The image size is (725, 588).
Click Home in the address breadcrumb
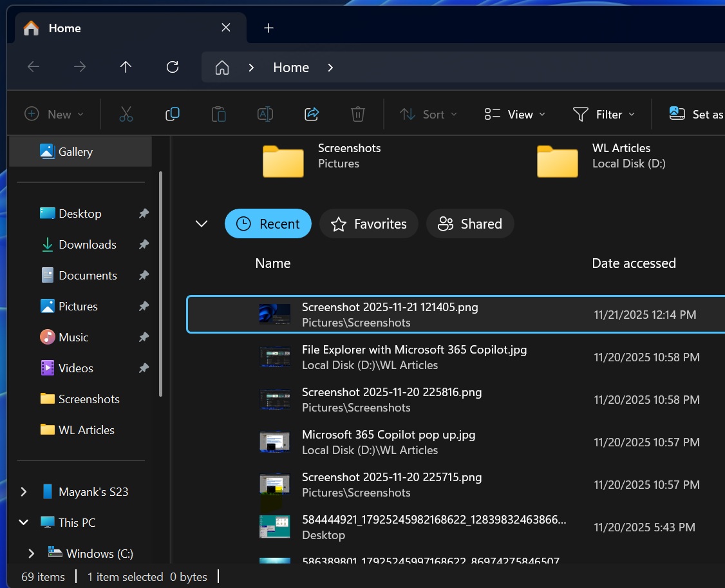point(290,67)
